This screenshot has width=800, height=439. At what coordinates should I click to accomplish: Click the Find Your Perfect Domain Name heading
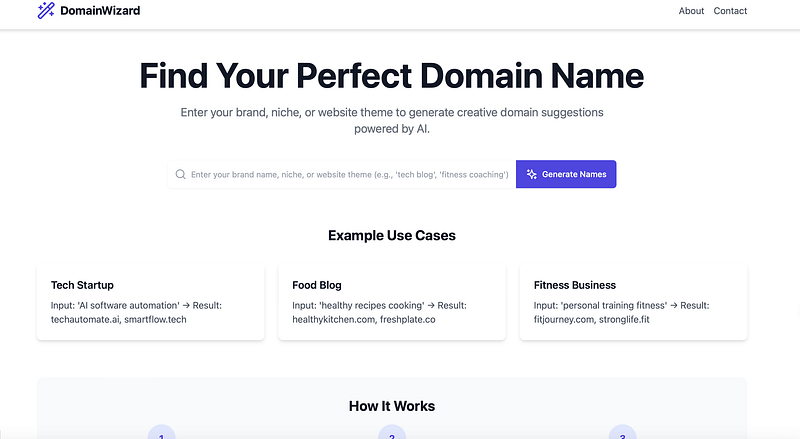point(392,76)
